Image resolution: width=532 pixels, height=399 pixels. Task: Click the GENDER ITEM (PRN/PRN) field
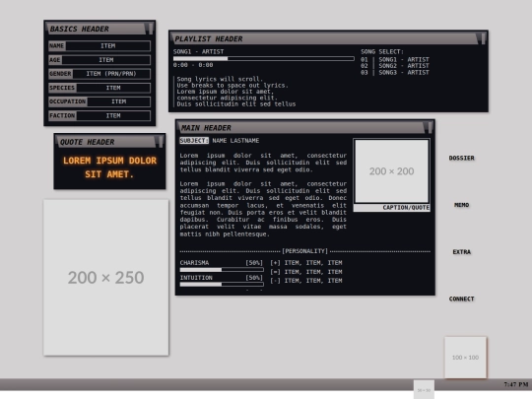click(100, 74)
